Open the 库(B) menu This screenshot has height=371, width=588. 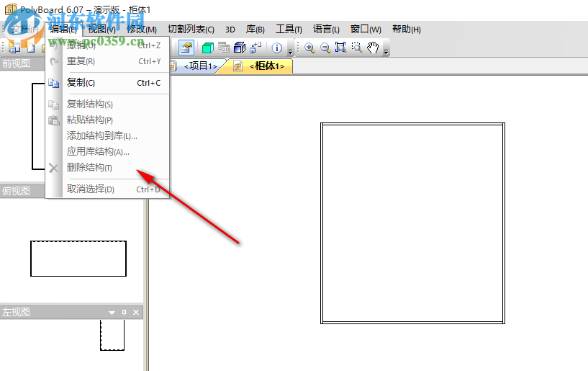[x=255, y=30]
